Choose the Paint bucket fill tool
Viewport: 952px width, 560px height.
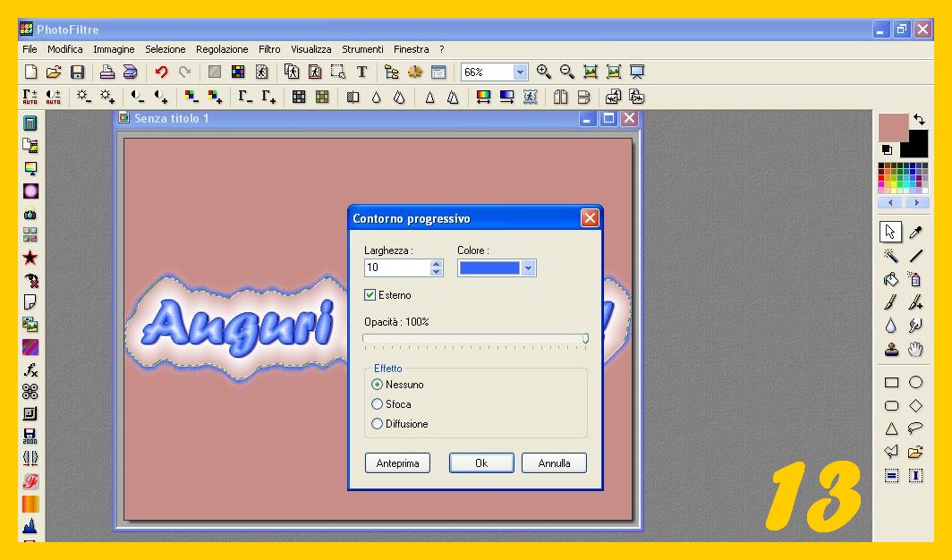tap(891, 279)
